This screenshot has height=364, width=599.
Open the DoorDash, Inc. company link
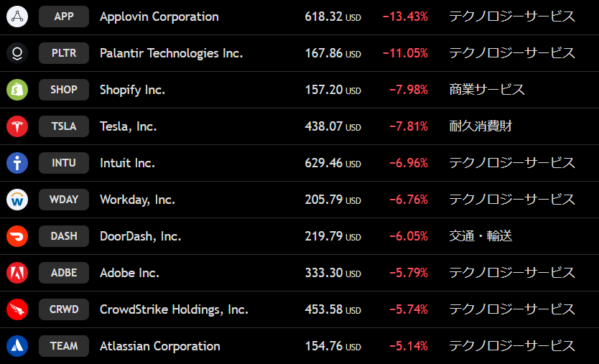[140, 236]
